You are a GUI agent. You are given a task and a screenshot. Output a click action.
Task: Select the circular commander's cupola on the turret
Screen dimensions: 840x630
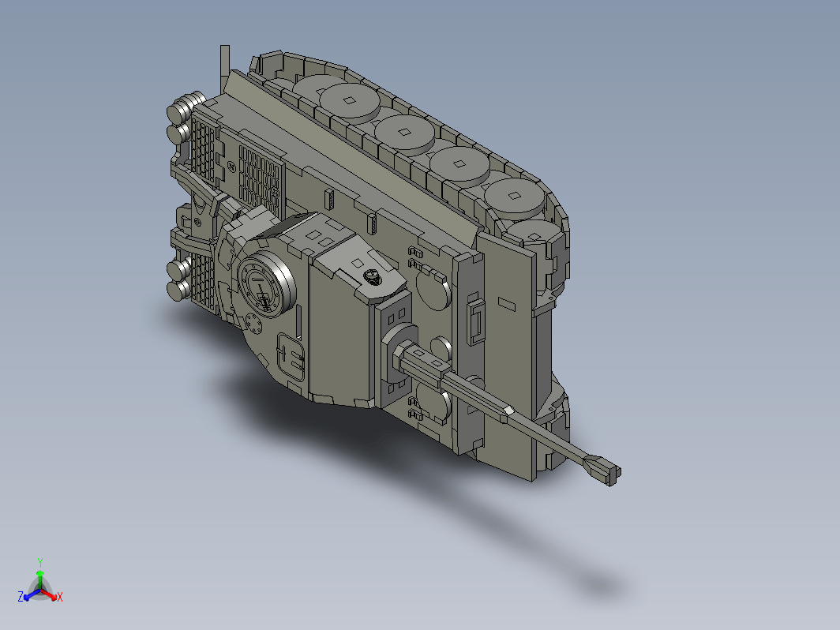266,283
